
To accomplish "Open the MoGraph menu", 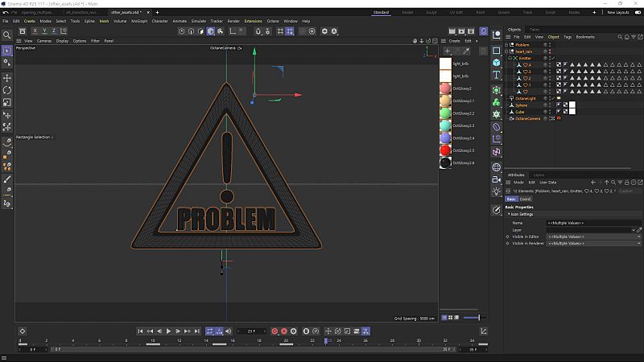I will pos(139,21).
